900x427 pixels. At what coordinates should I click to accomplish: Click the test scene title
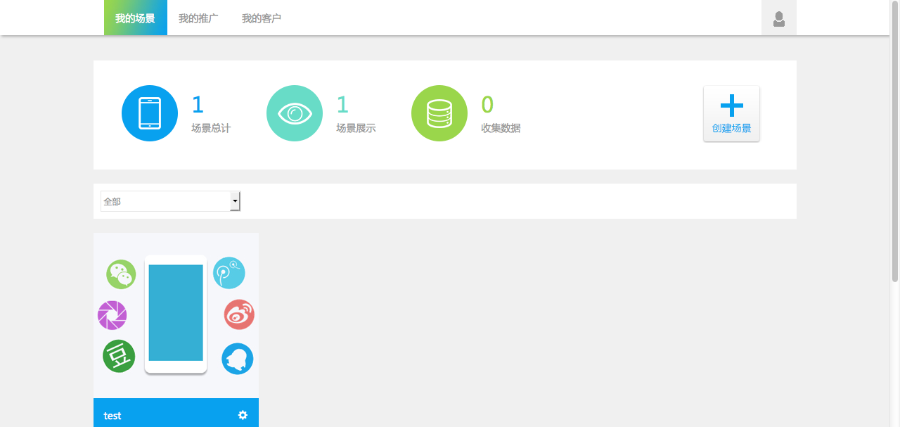(112, 416)
